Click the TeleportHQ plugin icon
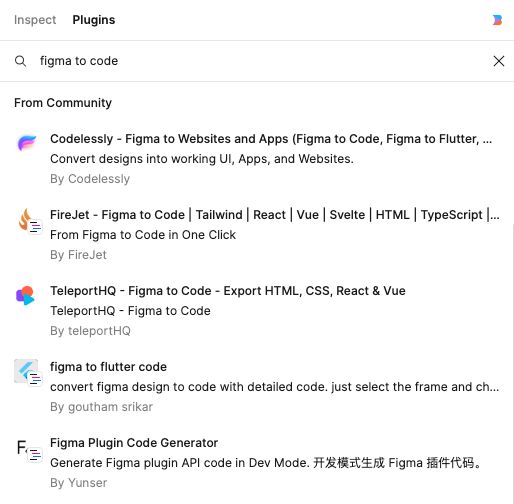Image resolution: width=514 pixels, height=504 pixels. coord(25,295)
